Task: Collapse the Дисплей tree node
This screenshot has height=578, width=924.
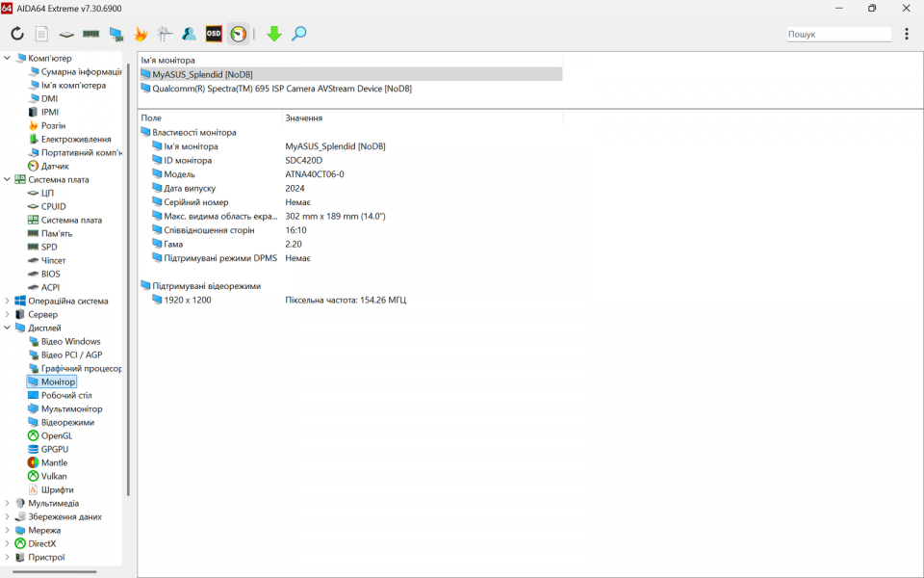Action: pos(7,328)
